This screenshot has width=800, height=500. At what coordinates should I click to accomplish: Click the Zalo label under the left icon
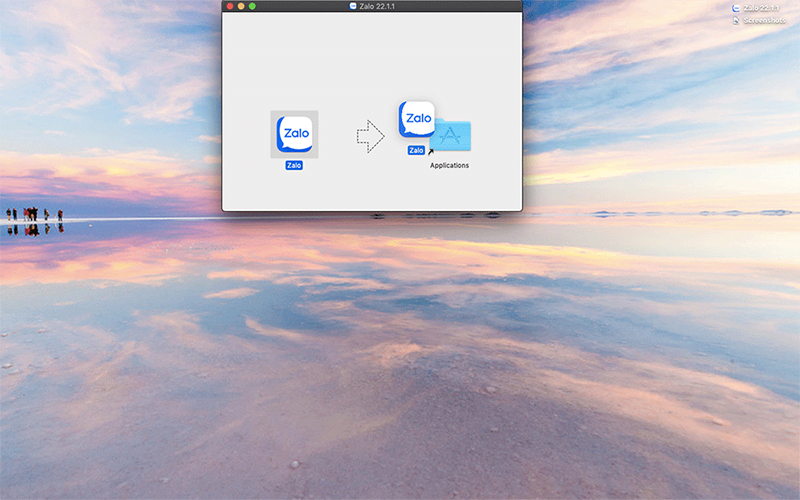(x=294, y=165)
